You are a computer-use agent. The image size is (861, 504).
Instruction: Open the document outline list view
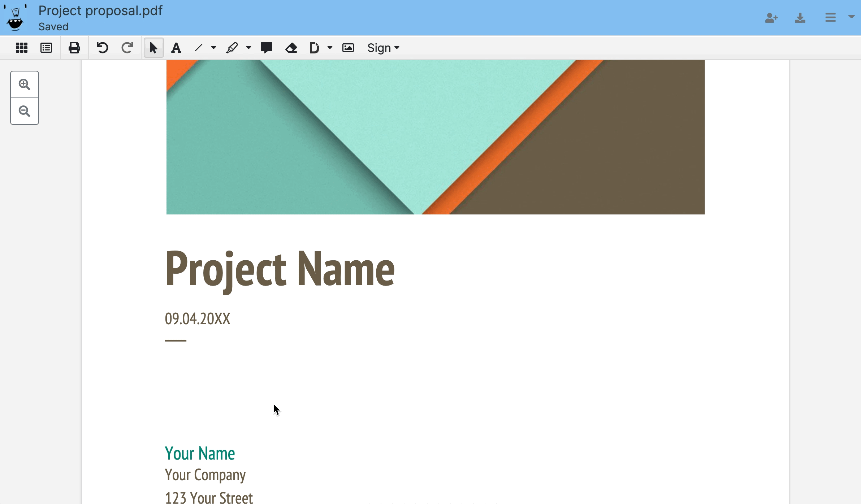(46, 48)
